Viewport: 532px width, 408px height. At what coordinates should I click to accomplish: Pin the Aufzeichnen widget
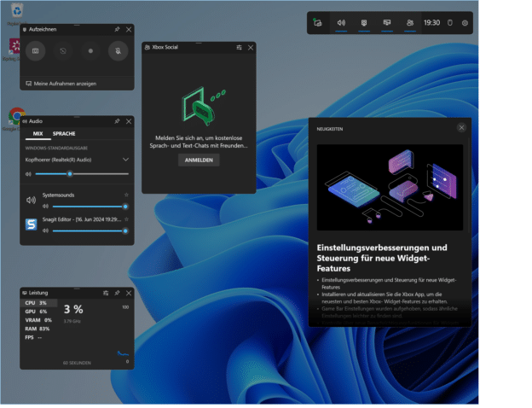117,29
